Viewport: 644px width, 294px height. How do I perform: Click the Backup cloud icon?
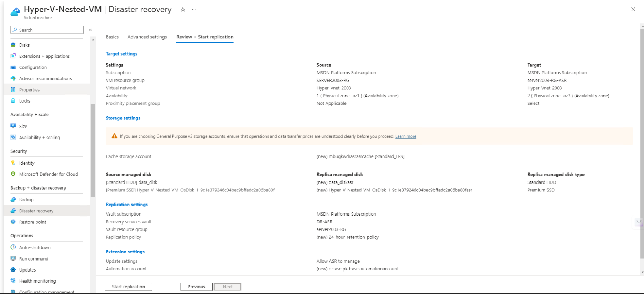tap(13, 200)
